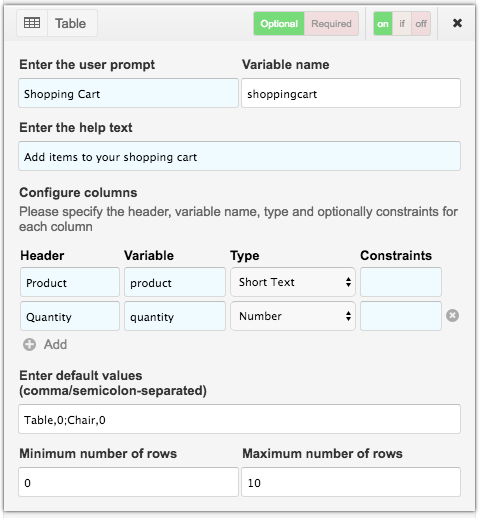Switch visibility to on
The image size is (481, 518).
(x=383, y=24)
